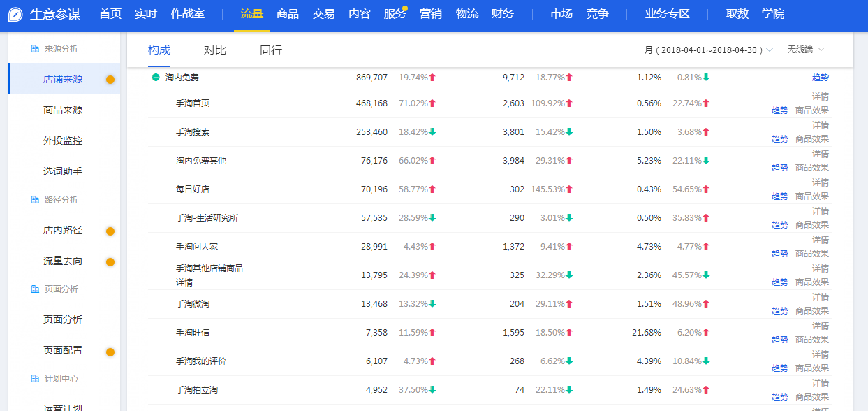The image size is (868, 411).
Task: Click the 页面分析 section icon in sidebar
Action: coord(35,289)
